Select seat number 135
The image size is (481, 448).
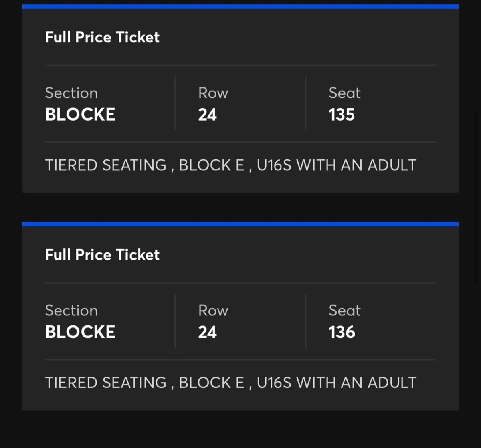(341, 114)
